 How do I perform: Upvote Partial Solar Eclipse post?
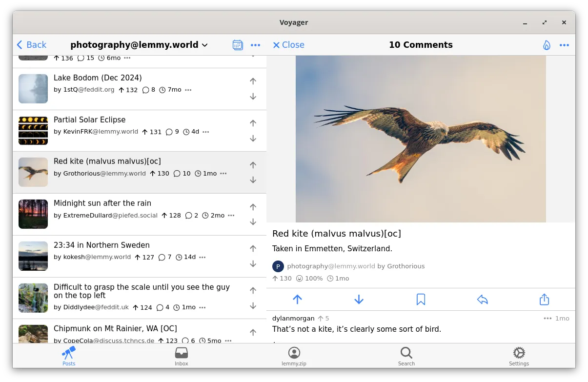click(253, 123)
